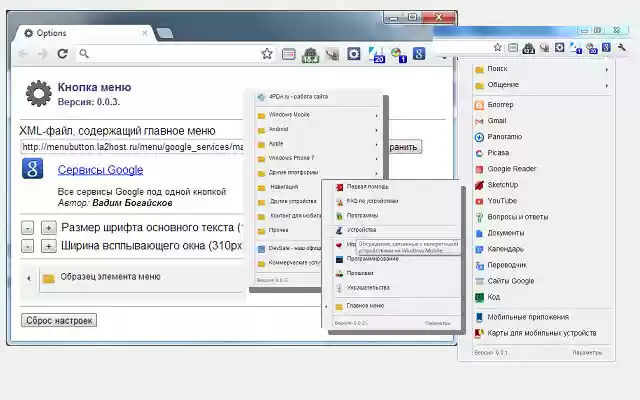
Task: Expand Apple submenu arrow
Action: [376, 144]
